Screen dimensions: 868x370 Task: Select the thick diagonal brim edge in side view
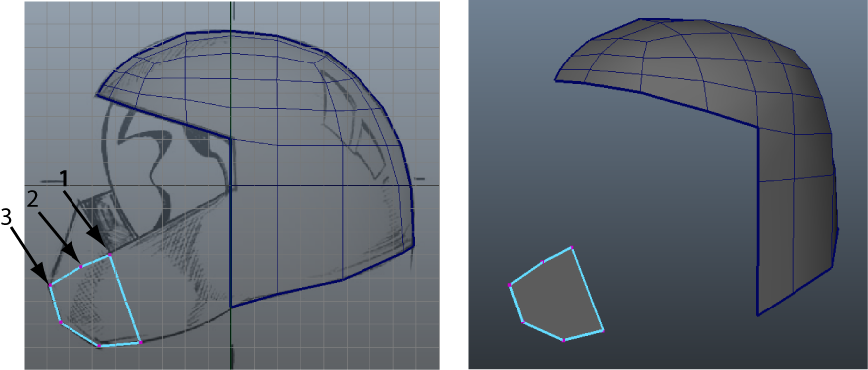(164, 117)
